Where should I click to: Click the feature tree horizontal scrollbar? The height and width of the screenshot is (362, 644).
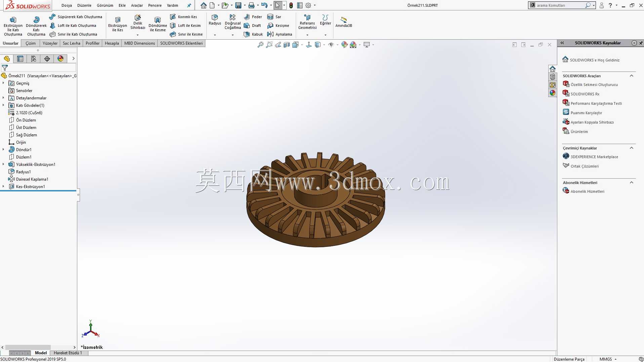tap(28, 347)
